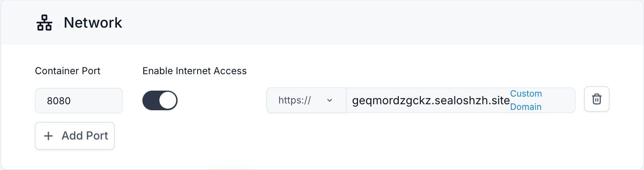This screenshot has width=644, height=170.
Task: Disable the Enable Internet Access switch
Action: point(160,100)
